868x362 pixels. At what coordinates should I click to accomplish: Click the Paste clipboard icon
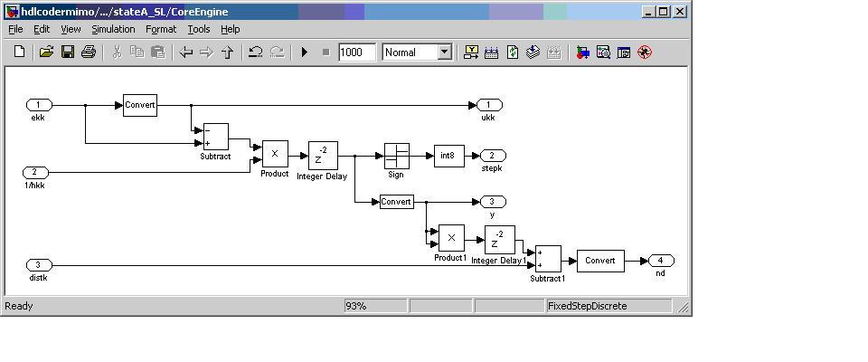pyautogui.click(x=157, y=52)
